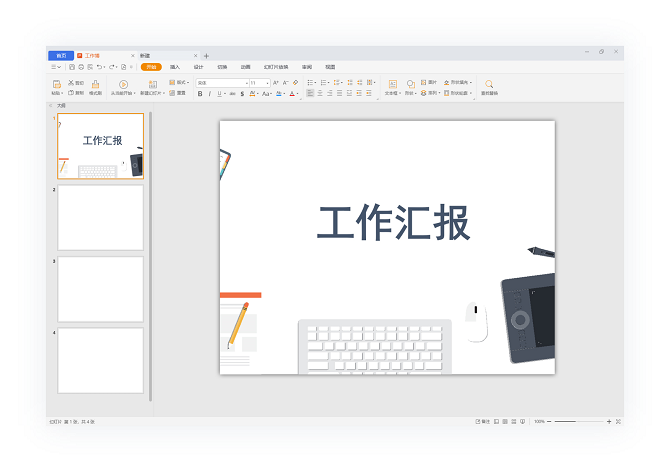Toggle right text alignment
This screenshot has height=472, width=670.
330,93
